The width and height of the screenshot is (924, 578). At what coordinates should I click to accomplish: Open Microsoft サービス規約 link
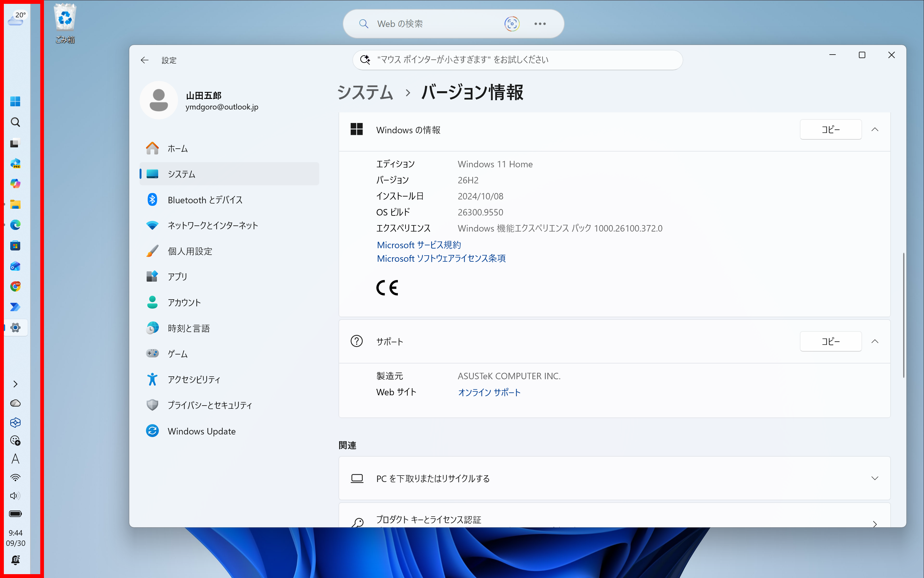coord(419,245)
